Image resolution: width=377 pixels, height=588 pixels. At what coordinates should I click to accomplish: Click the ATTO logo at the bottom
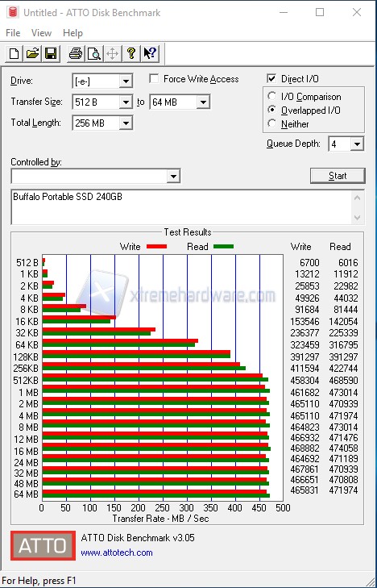pos(43,545)
